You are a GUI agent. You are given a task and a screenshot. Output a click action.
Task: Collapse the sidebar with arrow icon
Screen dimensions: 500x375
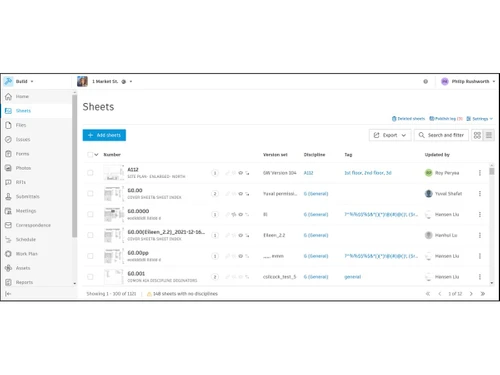click(8, 294)
